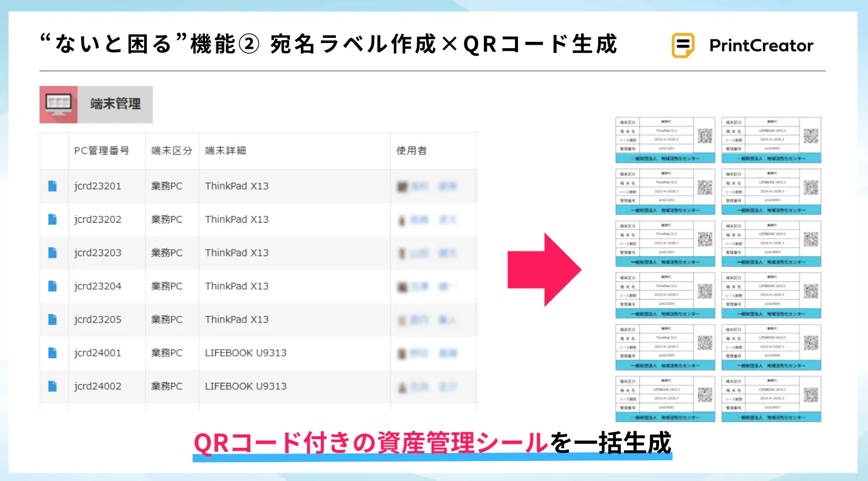868x481 pixels.
Task: Click the 端末管理 app monitor icon
Action: pyautogui.click(x=59, y=104)
